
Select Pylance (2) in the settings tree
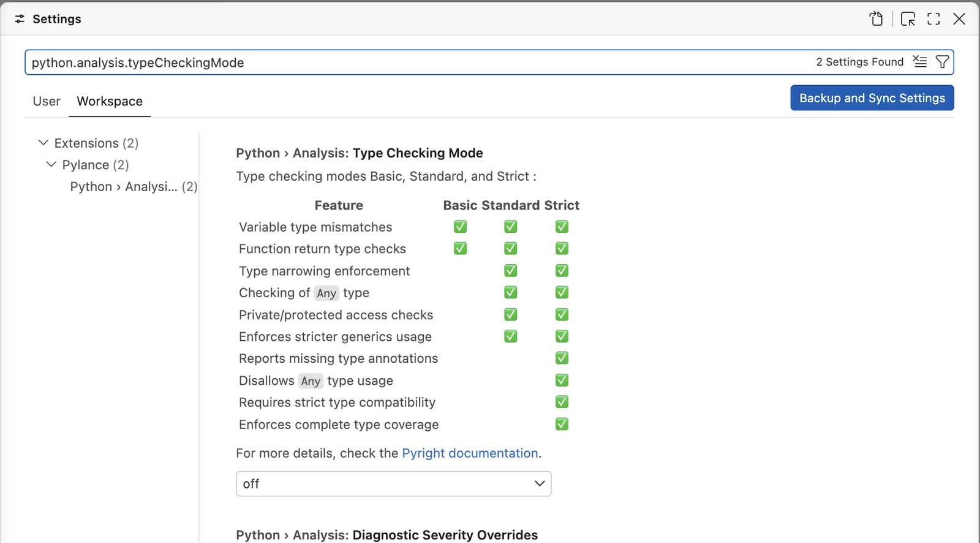tap(96, 165)
